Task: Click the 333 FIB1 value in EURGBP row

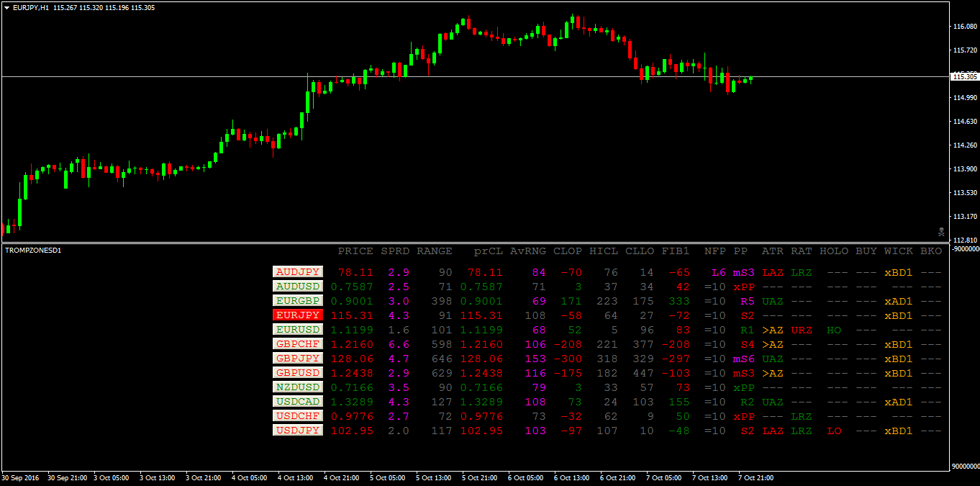Action: point(679,302)
